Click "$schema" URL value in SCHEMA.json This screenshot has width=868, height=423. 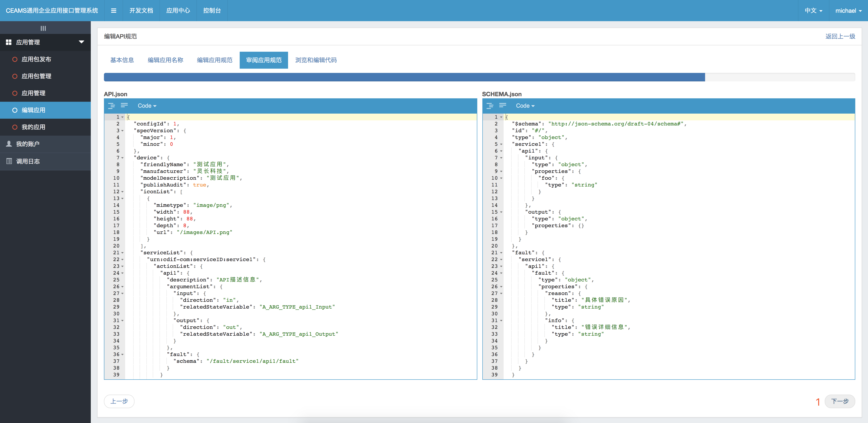click(x=616, y=124)
